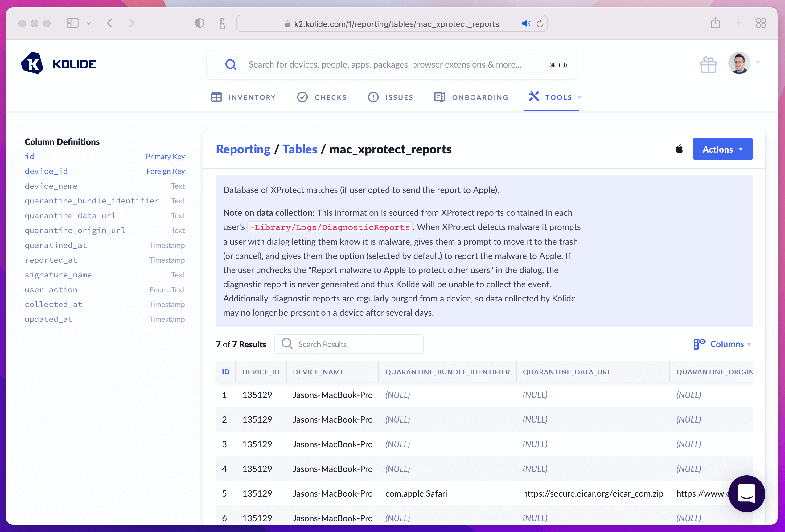Click the Reporting breadcrumb link
The image size is (785, 532).
coord(243,149)
